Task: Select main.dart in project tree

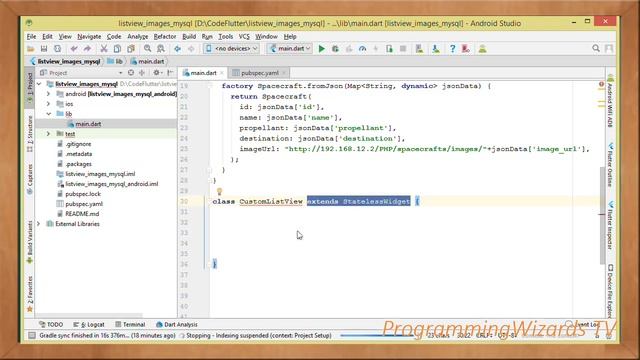Action: [88, 124]
